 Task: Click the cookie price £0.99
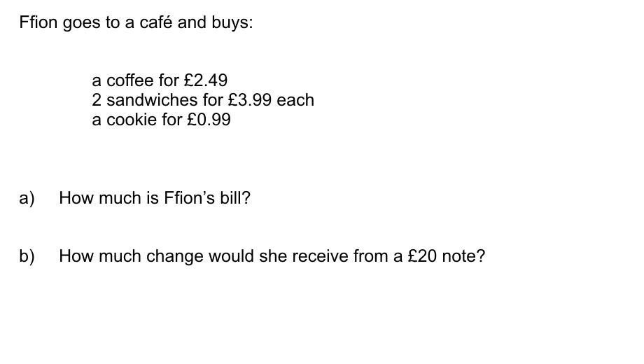tap(209, 120)
